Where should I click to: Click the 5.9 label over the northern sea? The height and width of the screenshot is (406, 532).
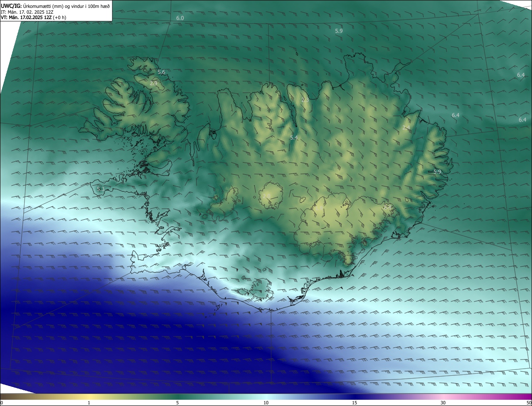[339, 31]
